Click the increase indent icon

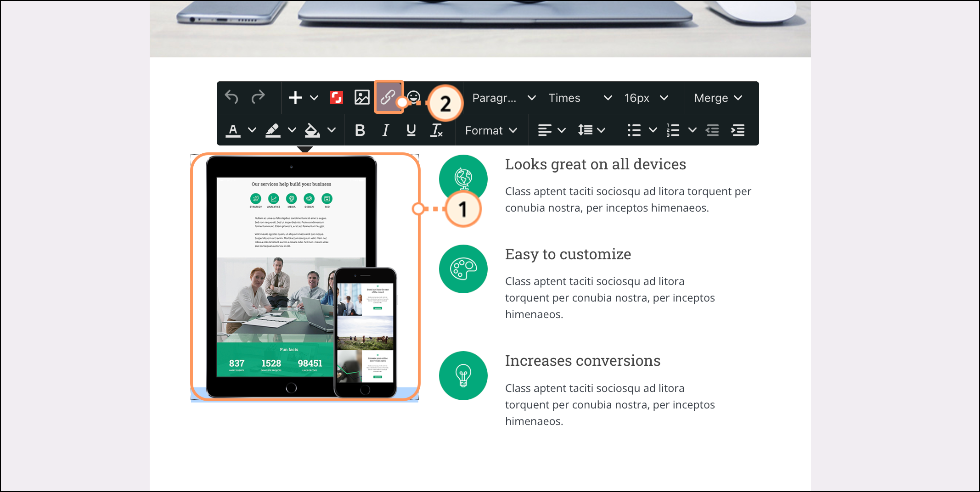click(x=738, y=130)
